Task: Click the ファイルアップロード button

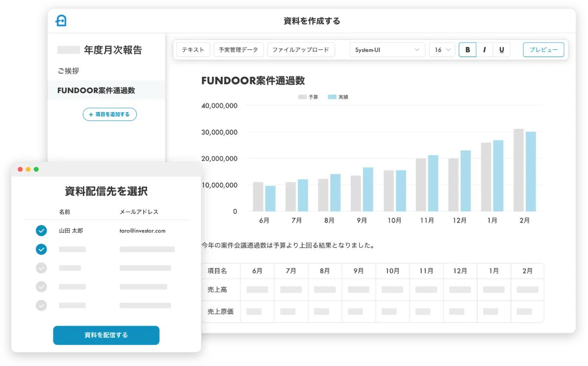Action: coord(301,49)
